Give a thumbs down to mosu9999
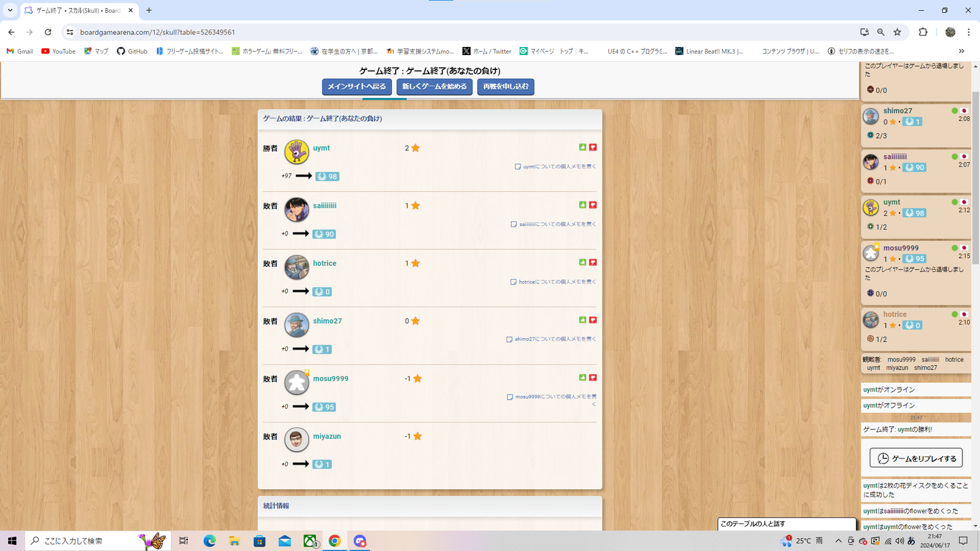Image resolution: width=980 pixels, height=551 pixels. (x=593, y=378)
